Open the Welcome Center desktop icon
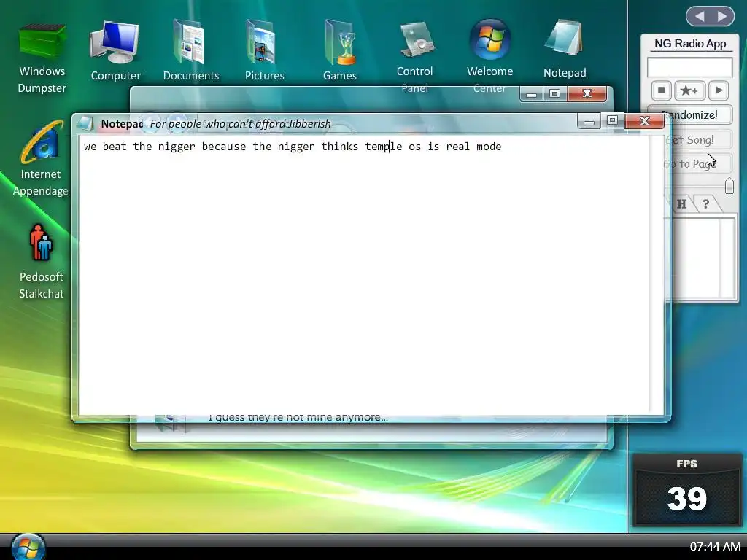 tap(489, 56)
